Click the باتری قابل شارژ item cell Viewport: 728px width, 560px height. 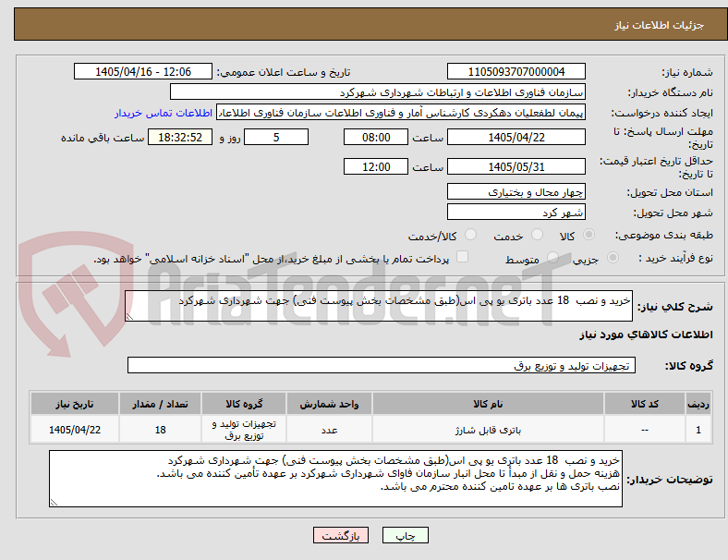pyautogui.click(x=488, y=430)
